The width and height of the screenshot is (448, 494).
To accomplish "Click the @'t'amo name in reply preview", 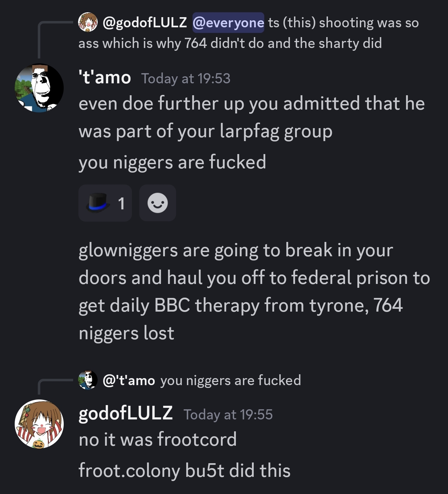I will click(x=129, y=380).
